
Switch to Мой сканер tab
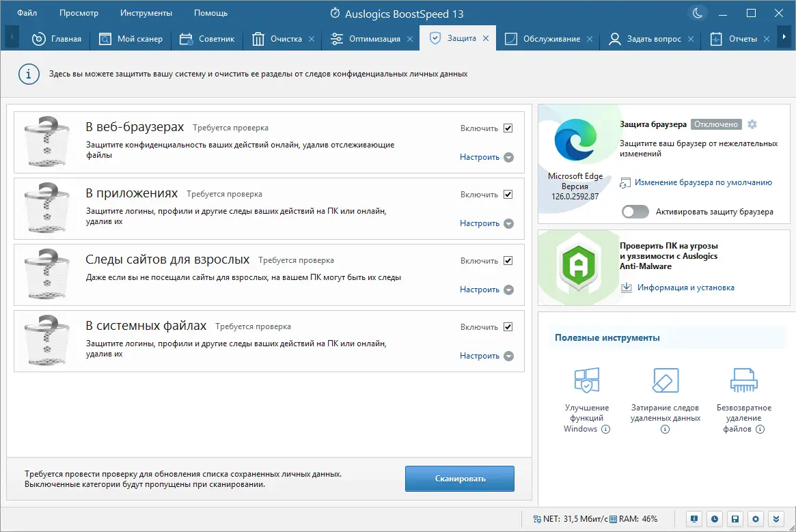pyautogui.click(x=131, y=38)
